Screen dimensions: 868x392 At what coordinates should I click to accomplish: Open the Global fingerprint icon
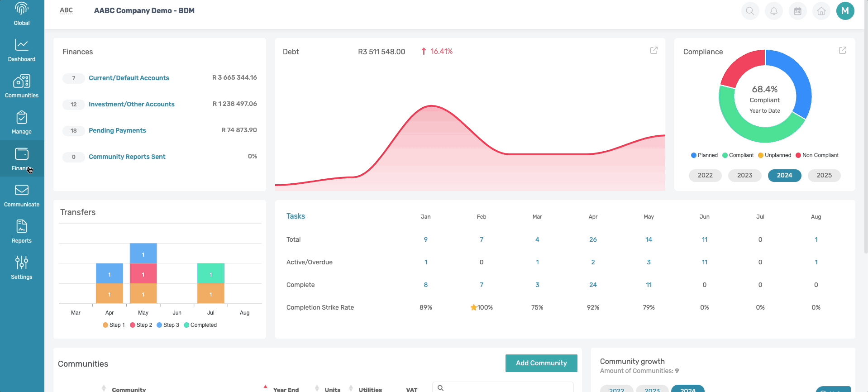[x=22, y=9]
